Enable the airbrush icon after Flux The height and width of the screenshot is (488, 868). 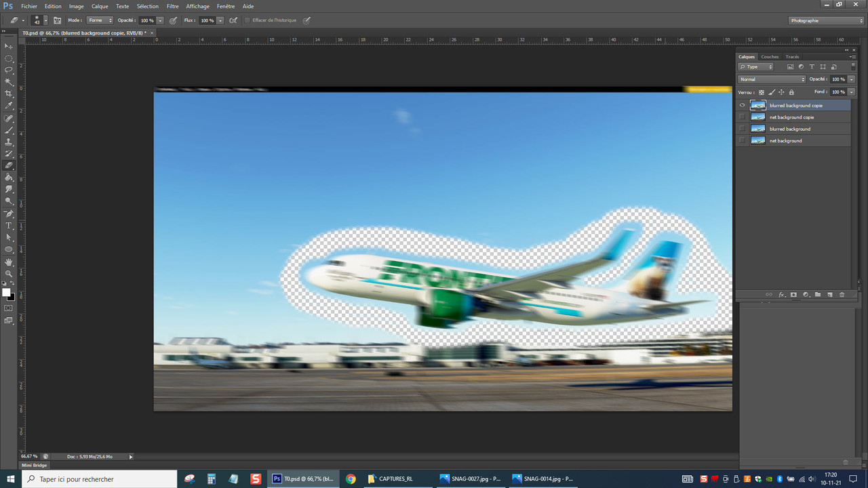233,20
